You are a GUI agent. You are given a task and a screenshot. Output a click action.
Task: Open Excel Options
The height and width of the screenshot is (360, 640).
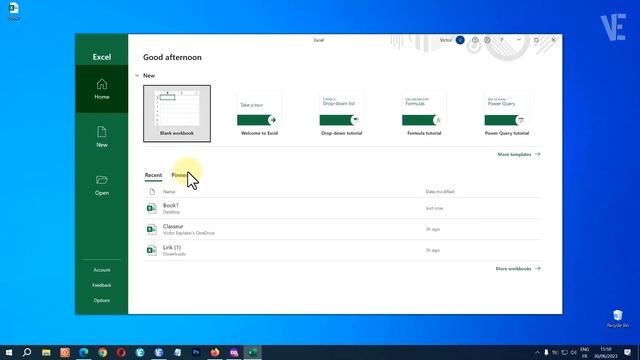coord(102,300)
